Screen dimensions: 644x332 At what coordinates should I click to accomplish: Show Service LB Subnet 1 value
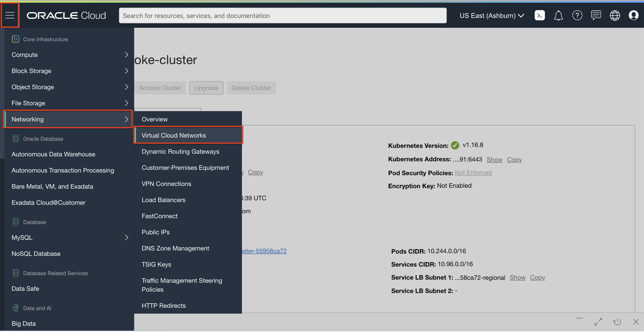517,277
